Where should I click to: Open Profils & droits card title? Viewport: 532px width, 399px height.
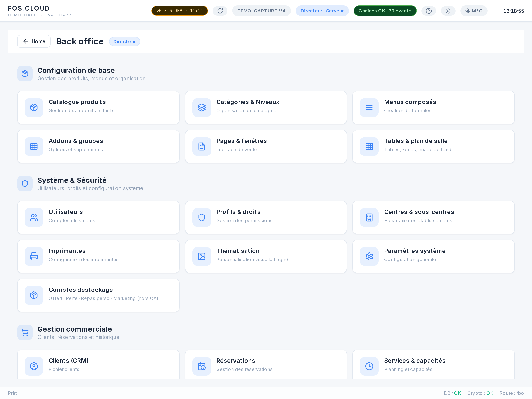pos(238,212)
